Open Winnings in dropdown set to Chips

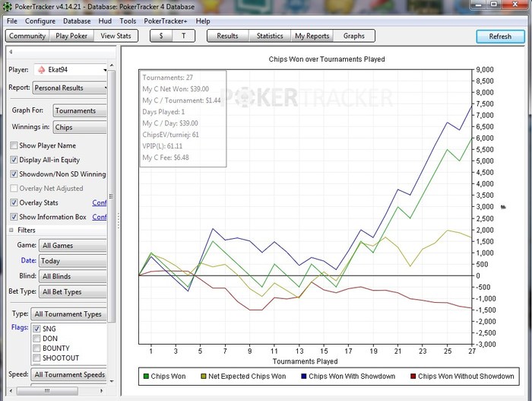(80, 127)
